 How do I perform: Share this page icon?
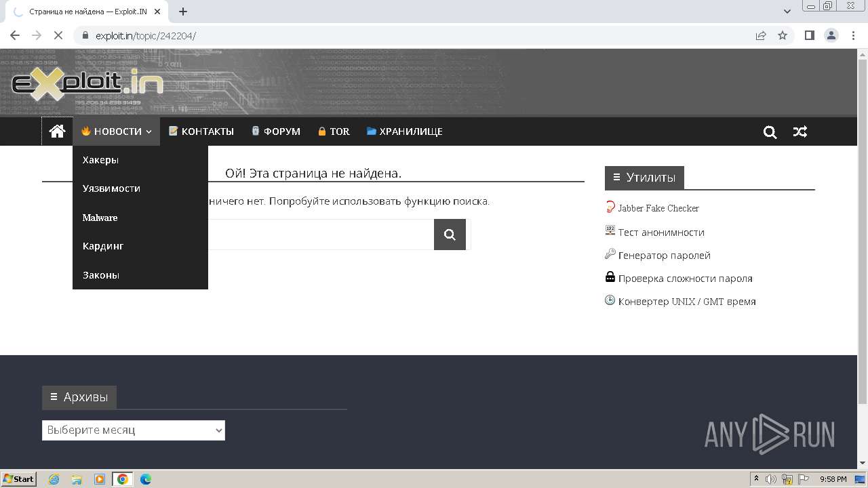(761, 35)
